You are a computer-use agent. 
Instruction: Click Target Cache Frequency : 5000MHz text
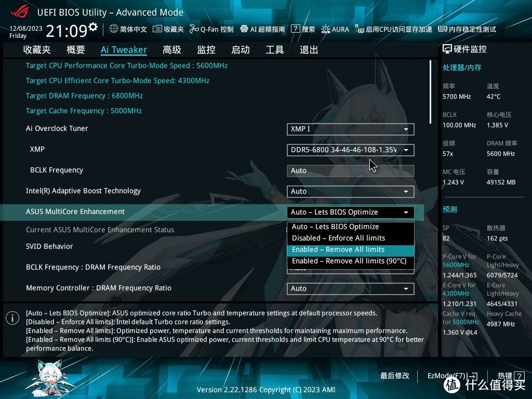(84, 111)
